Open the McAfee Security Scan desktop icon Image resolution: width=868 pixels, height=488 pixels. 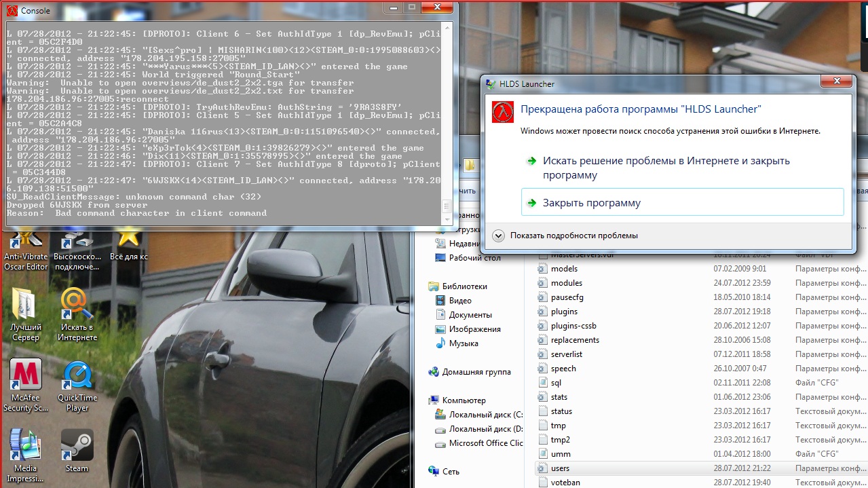[x=26, y=385]
